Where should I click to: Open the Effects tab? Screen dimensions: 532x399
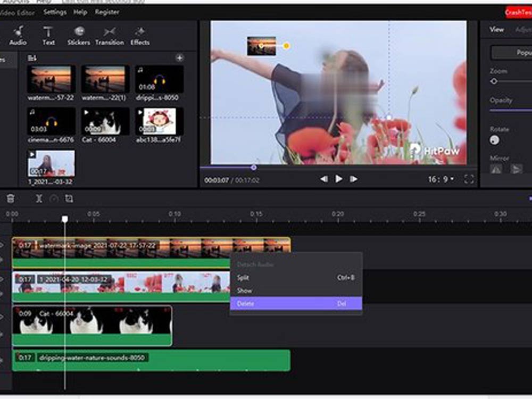(140, 36)
